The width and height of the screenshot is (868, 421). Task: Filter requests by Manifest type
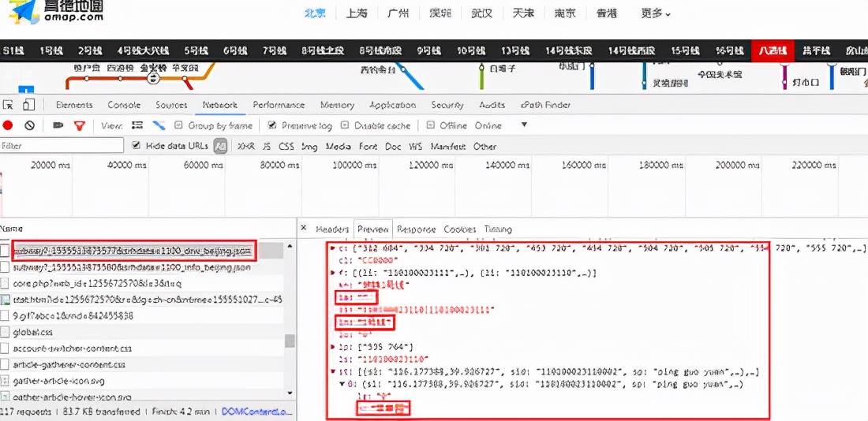point(448,146)
